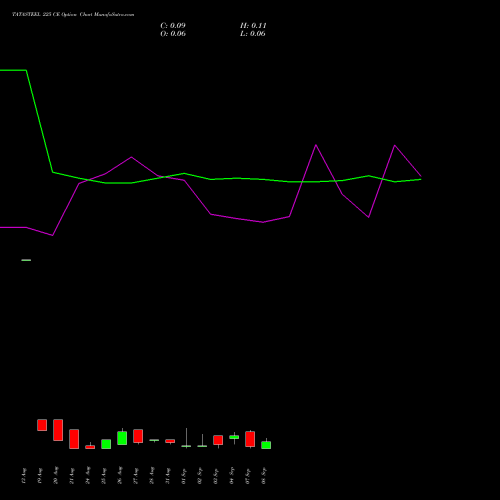Click the small green candlestick above 04 Sep
The width and height of the screenshot is (500, 500).
(234, 437)
